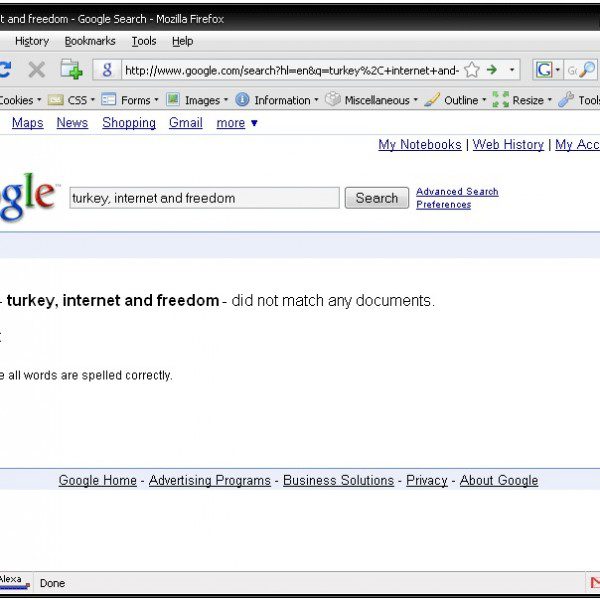Click the Outline pencil icon
This screenshot has width=600, height=600.
[432, 99]
